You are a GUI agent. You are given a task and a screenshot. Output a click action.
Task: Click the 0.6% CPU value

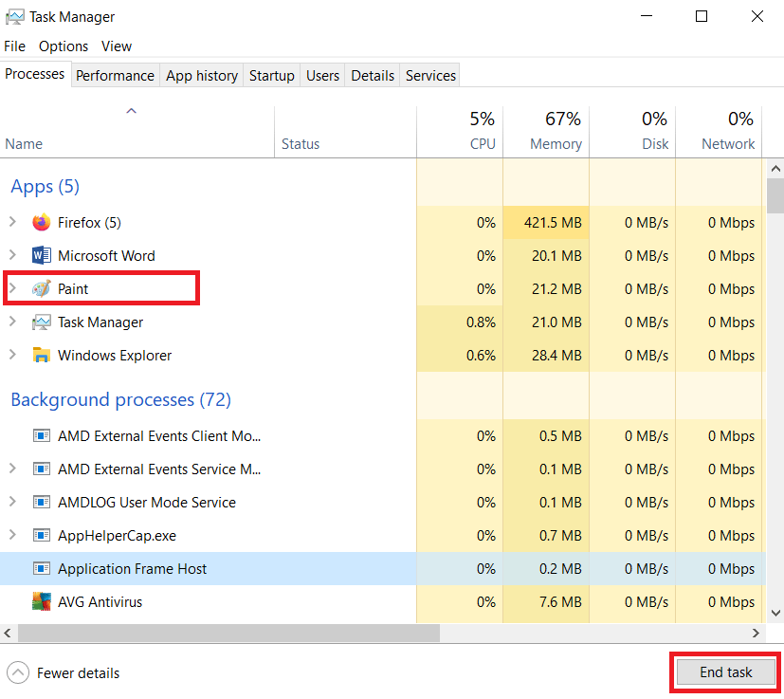click(481, 356)
